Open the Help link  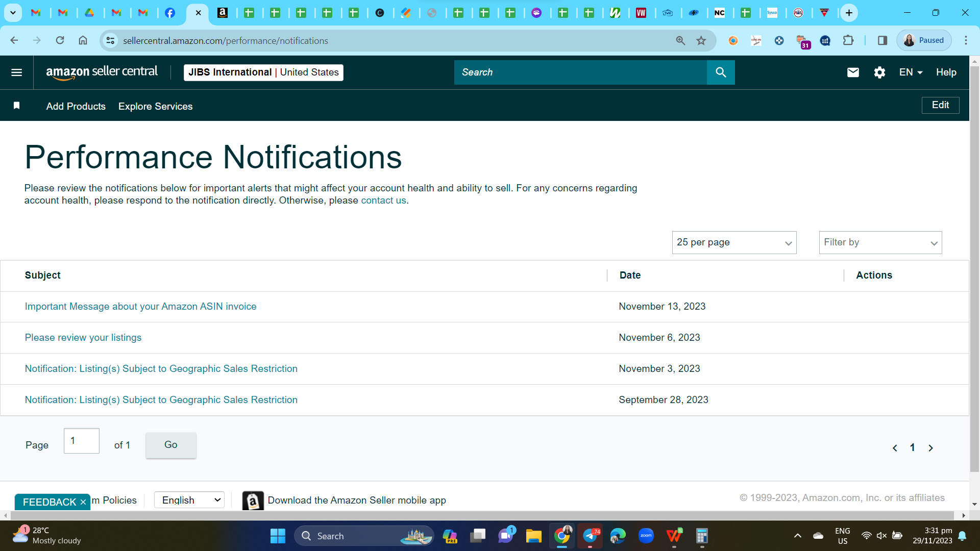[x=946, y=72]
